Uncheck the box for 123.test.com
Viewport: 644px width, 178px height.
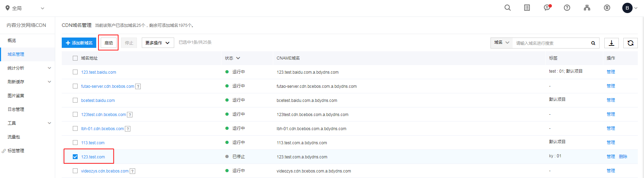click(75, 157)
